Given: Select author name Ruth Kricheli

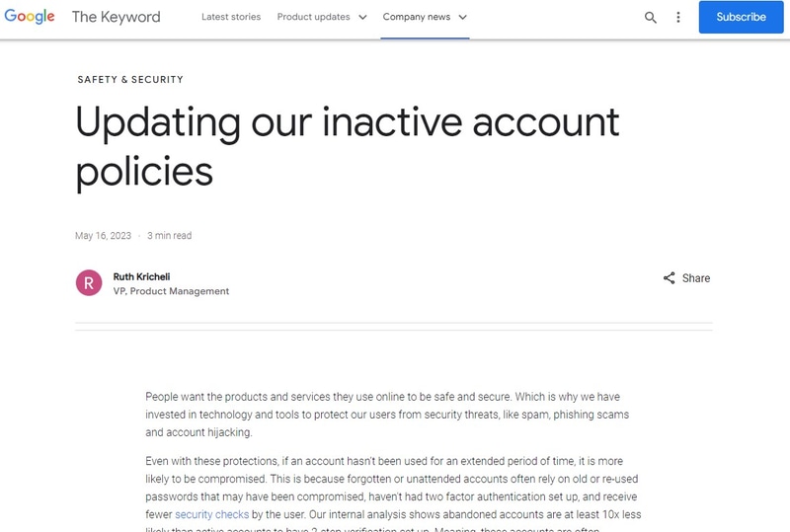Looking at the screenshot, I should (x=141, y=276).
